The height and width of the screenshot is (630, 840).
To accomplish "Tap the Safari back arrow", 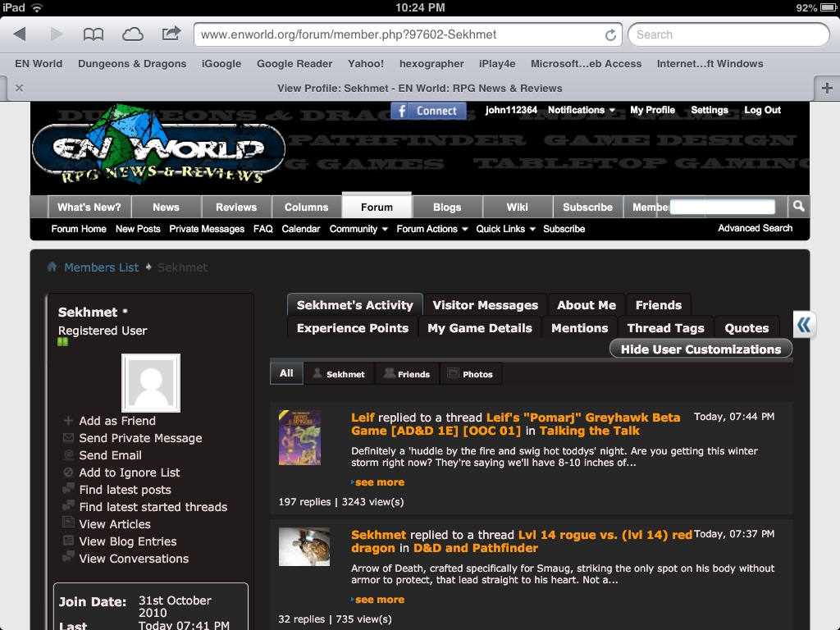I will 20,34.
